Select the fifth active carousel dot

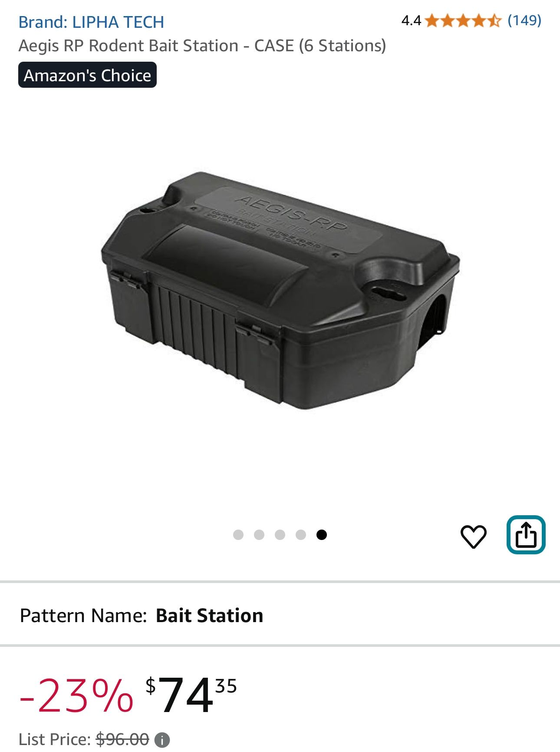(322, 535)
